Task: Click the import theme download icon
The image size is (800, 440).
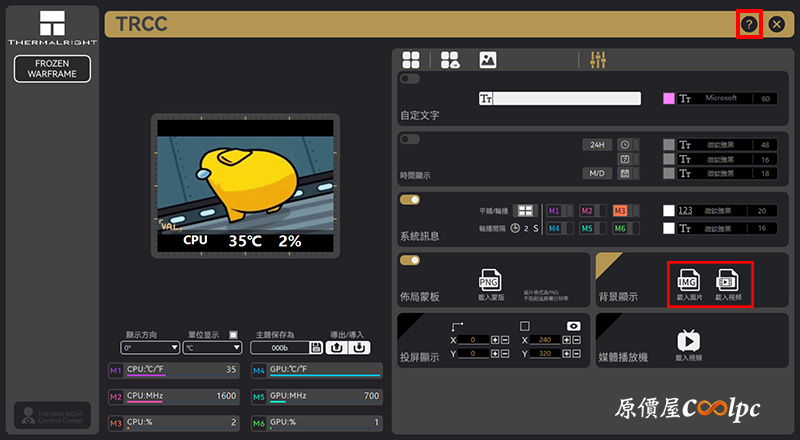Action: (x=360, y=348)
